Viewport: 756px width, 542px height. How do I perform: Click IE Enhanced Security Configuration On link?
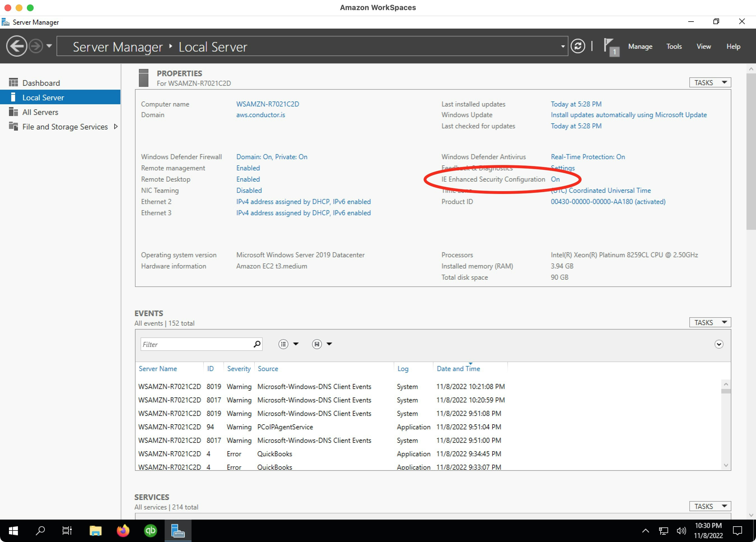pos(555,179)
